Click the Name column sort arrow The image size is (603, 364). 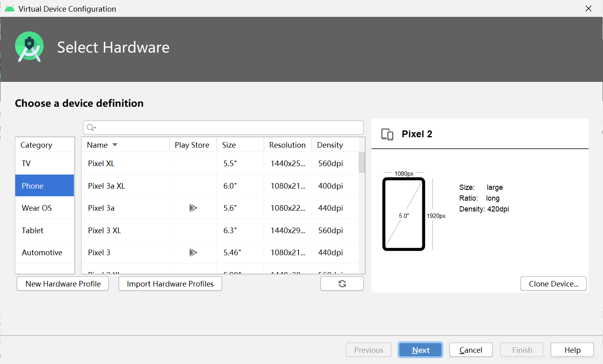click(115, 145)
